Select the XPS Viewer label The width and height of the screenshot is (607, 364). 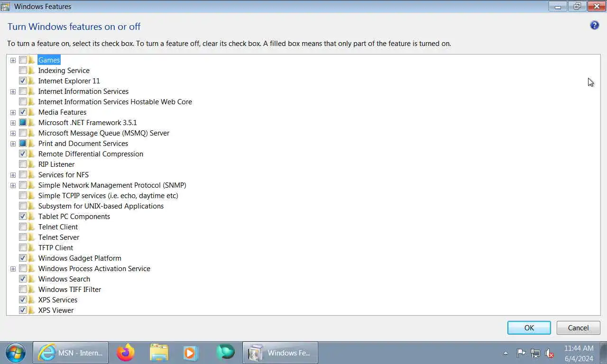(56, 310)
